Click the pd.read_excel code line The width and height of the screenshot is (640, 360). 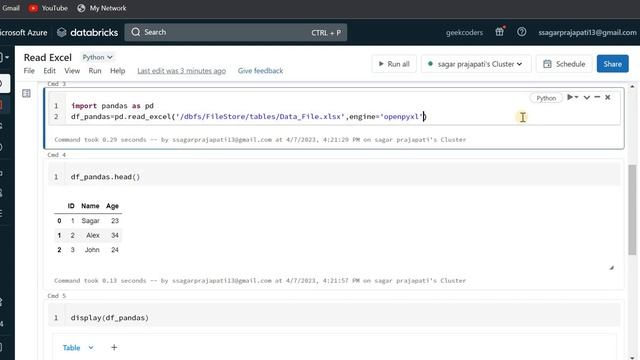tap(248, 117)
